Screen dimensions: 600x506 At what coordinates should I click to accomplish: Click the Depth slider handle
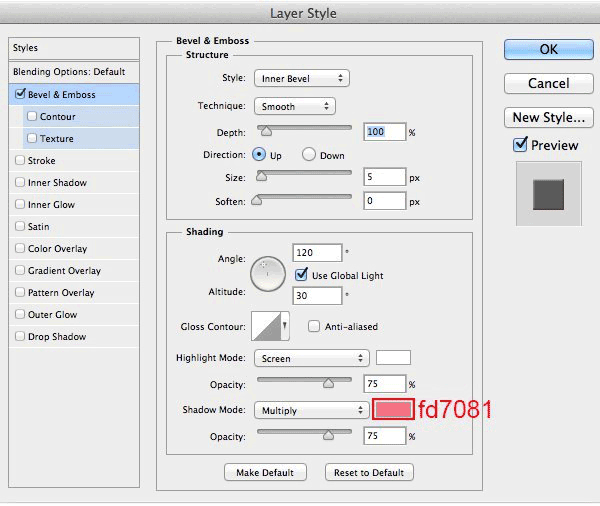[x=266, y=131]
